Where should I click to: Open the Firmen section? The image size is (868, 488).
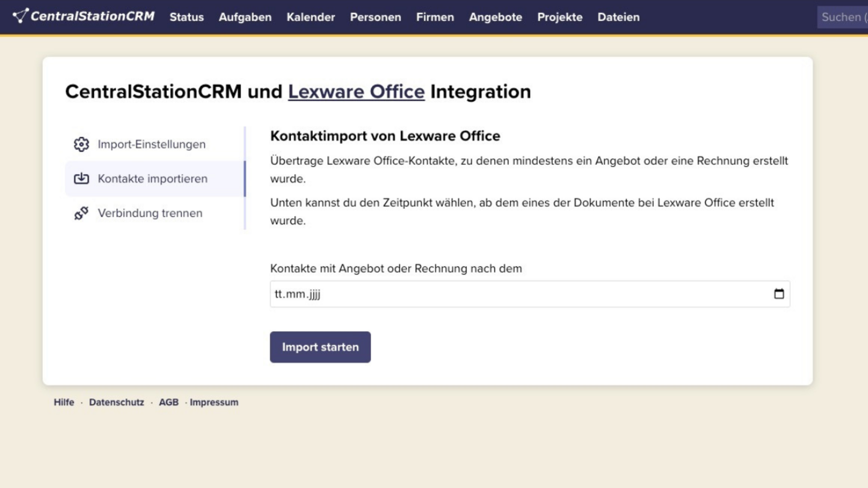pos(434,17)
